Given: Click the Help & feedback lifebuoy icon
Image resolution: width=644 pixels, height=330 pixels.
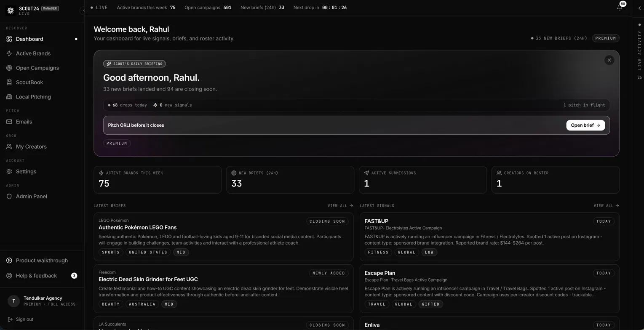Looking at the screenshot, I should click(x=9, y=276).
